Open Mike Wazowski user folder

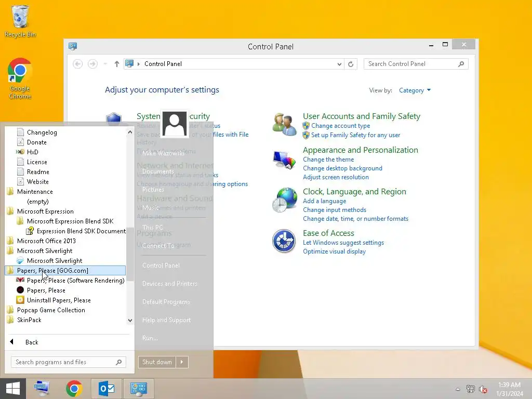pos(163,153)
